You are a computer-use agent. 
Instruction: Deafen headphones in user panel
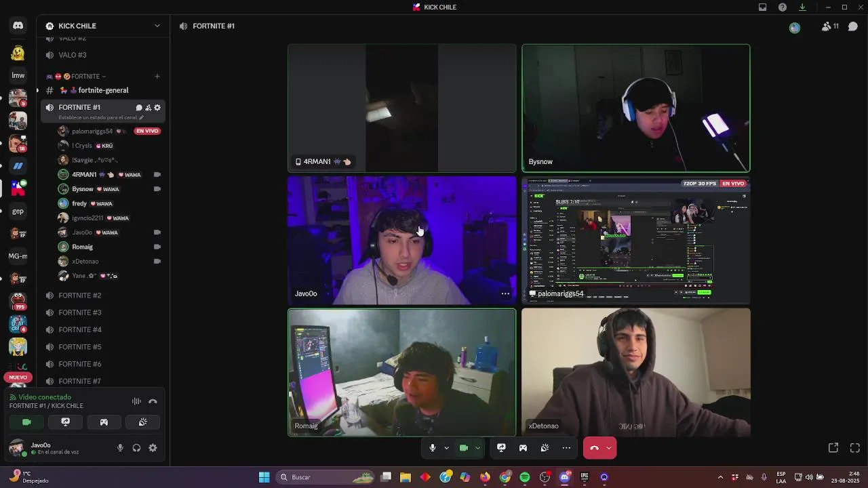pyautogui.click(x=136, y=448)
